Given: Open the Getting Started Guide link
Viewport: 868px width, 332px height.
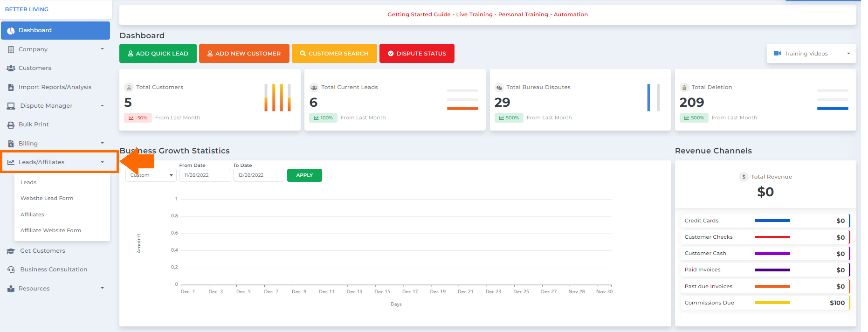Looking at the screenshot, I should pos(419,14).
